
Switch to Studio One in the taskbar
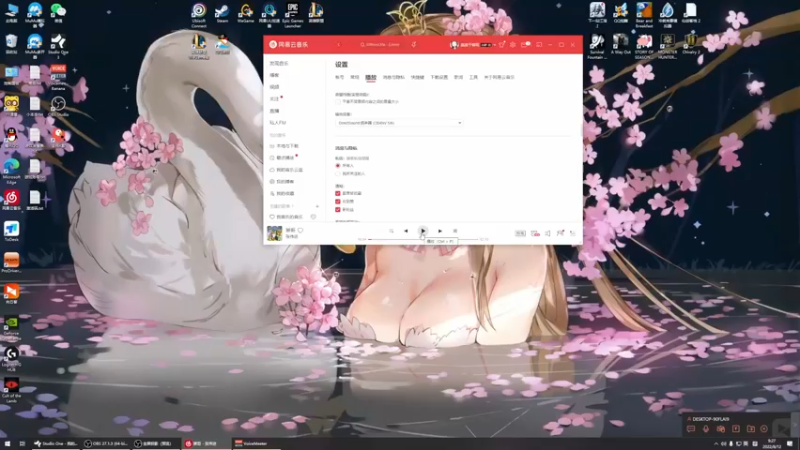[55, 444]
